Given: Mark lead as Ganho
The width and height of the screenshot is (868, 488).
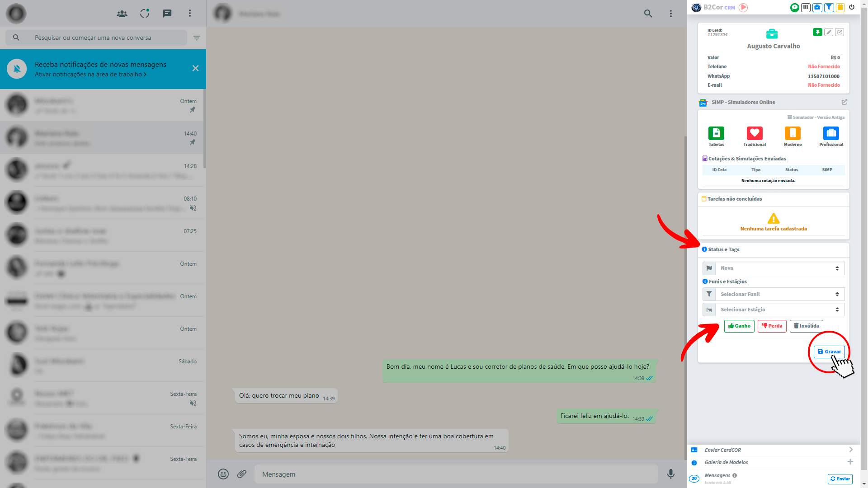Looking at the screenshot, I should point(739,326).
